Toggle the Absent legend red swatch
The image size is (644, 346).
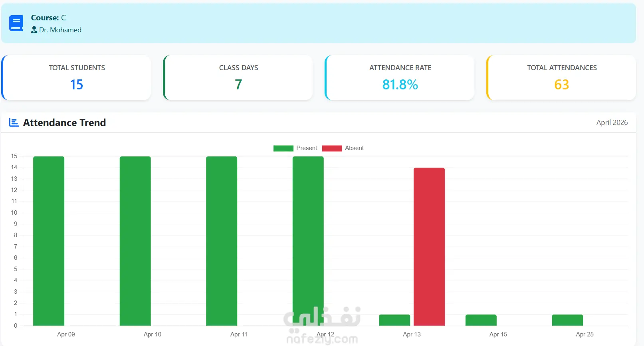click(332, 148)
